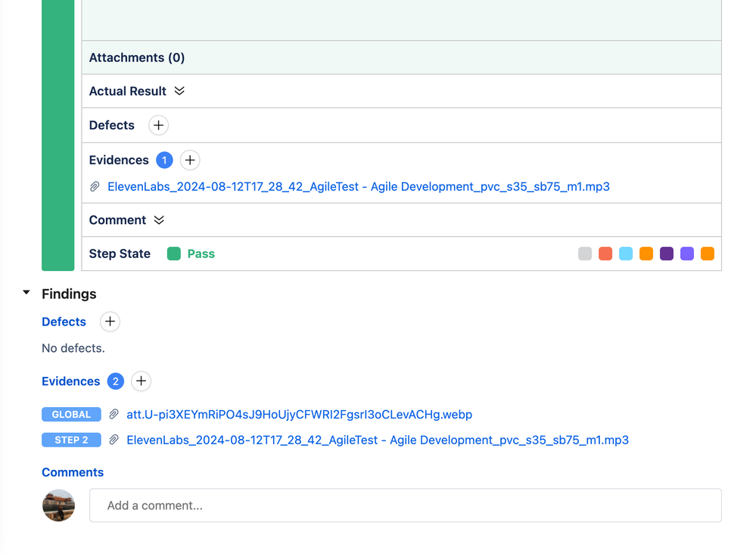Click the Findings Evidences count badge 2
This screenshot has width=756, height=554.
coord(116,381)
